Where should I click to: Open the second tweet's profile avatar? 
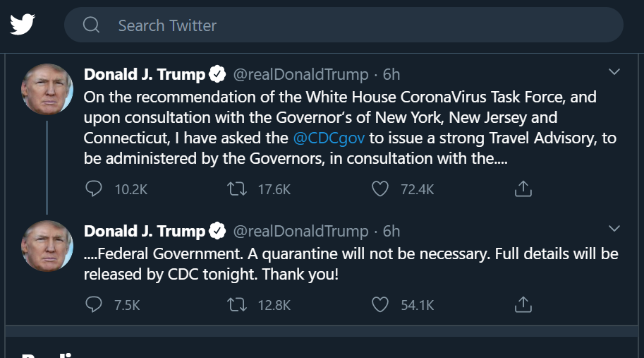point(47,246)
